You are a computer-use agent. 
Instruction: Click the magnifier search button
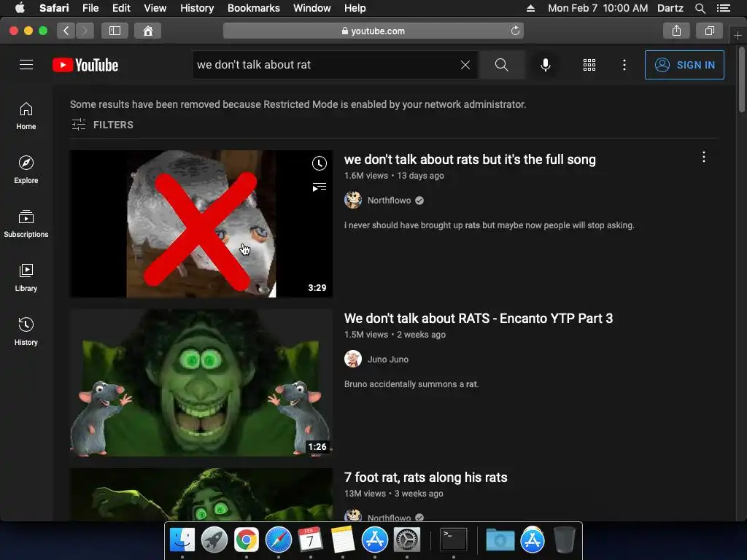coord(502,65)
